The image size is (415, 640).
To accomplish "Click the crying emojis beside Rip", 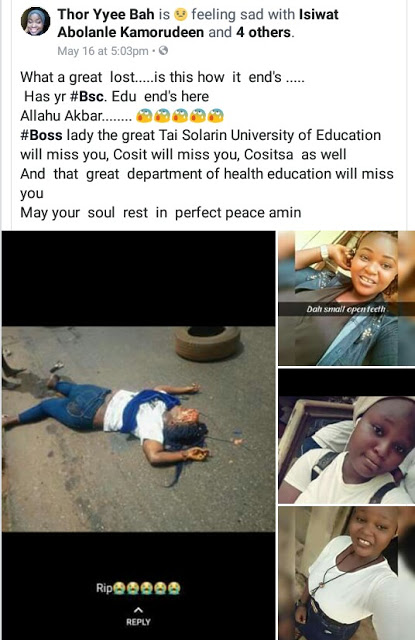I will click(146, 588).
